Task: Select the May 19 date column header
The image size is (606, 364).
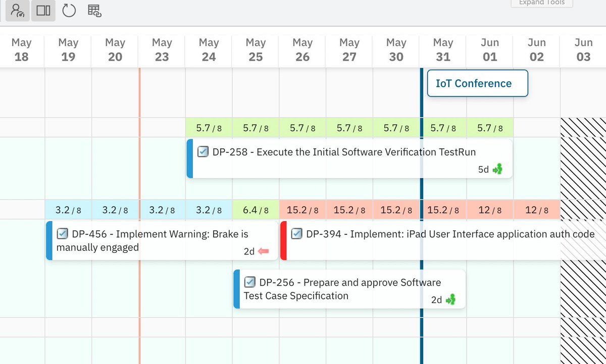Action: click(68, 50)
